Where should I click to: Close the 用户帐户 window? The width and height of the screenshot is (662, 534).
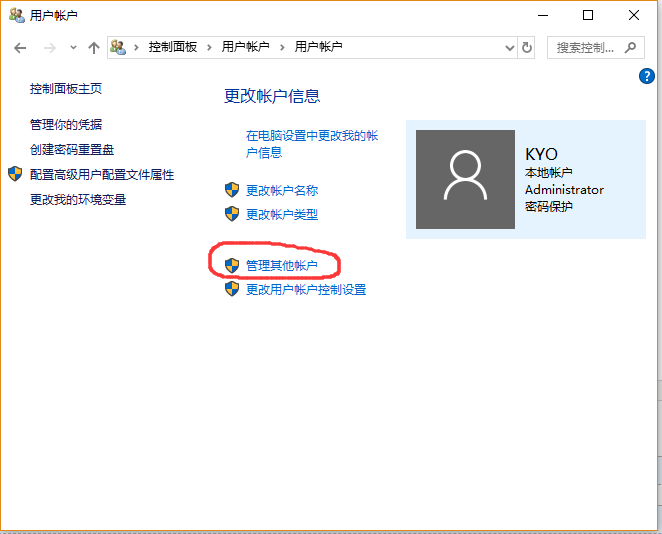634,15
